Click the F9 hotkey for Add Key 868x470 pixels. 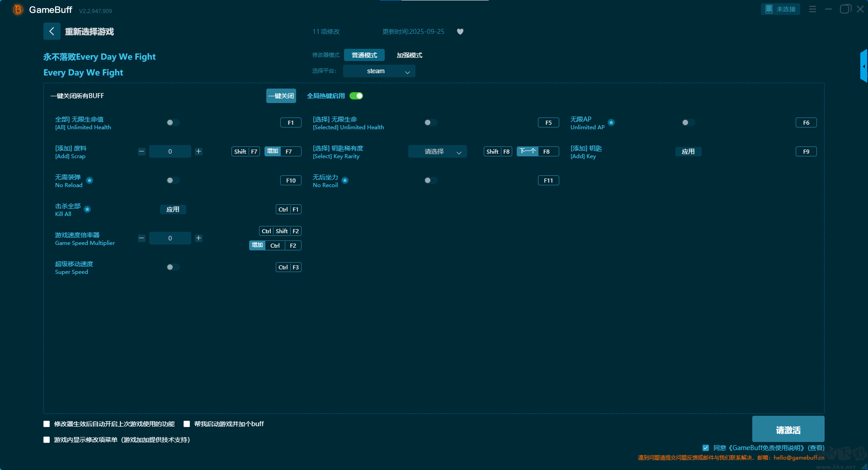pos(806,151)
